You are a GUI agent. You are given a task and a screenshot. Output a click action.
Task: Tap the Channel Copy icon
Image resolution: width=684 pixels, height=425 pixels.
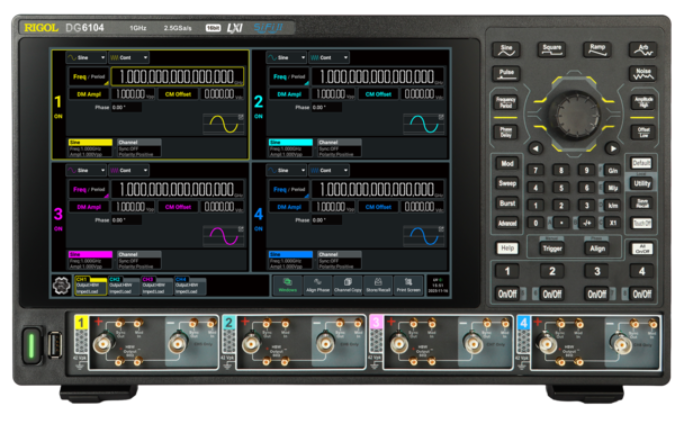[x=346, y=284]
